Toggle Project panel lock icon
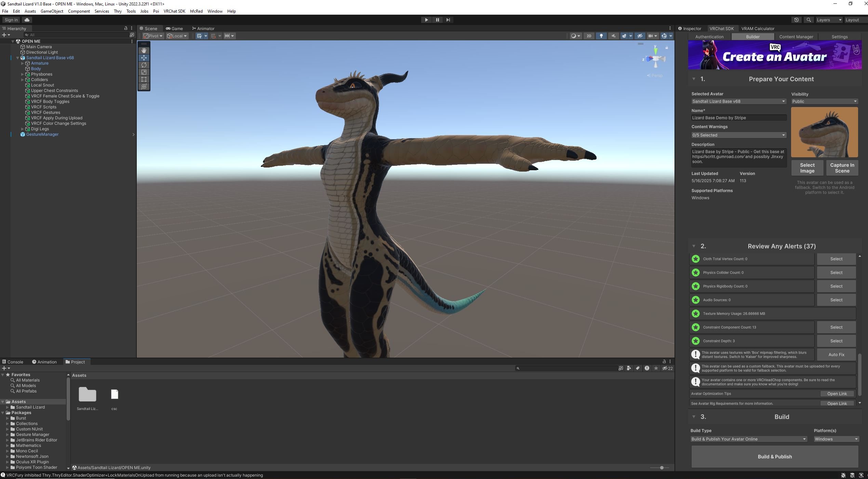Image resolution: width=868 pixels, height=479 pixels. click(x=664, y=362)
